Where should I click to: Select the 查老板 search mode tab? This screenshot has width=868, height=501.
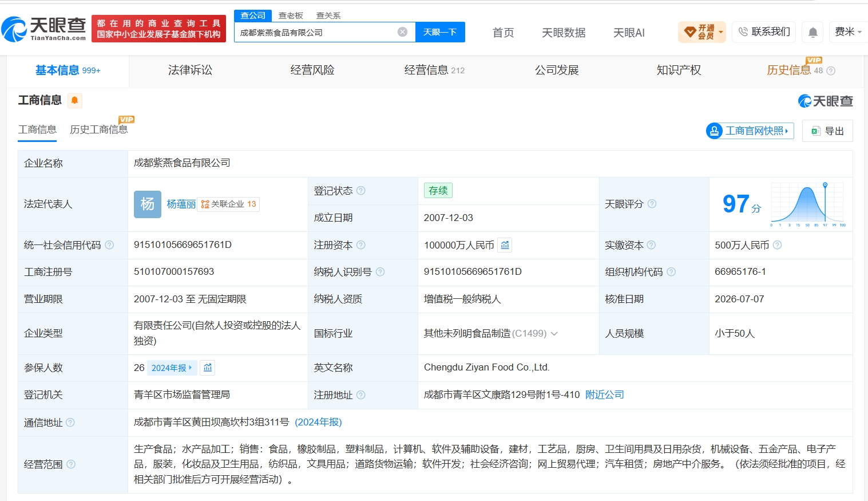[x=291, y=15]
